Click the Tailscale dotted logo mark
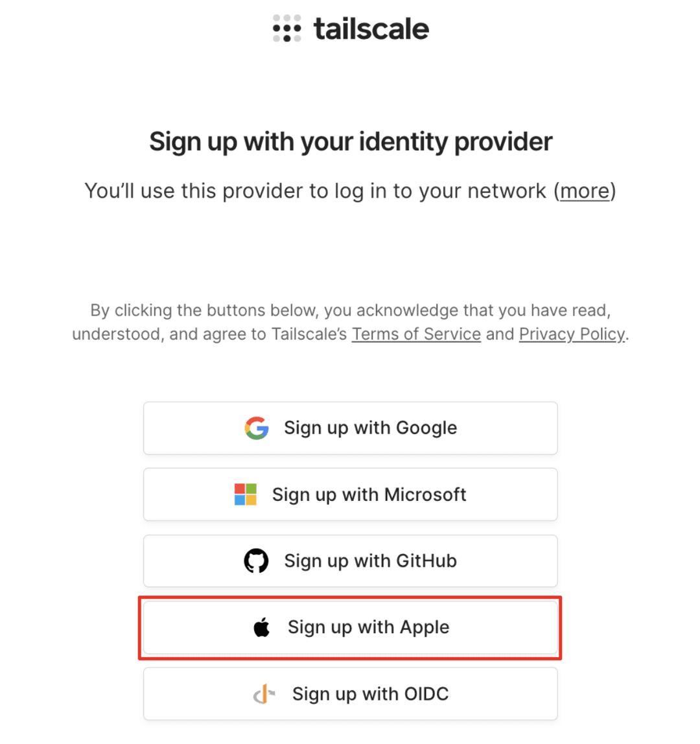The width and height of the screenshot is (700, 744). tap(285, 29)
